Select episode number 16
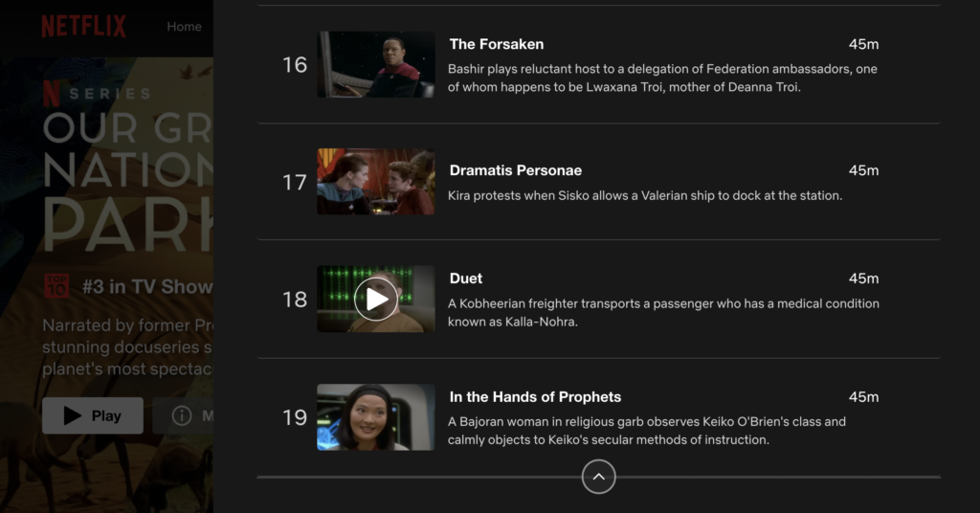The width and height of the screenshot is (980, 513). (295, 65)
